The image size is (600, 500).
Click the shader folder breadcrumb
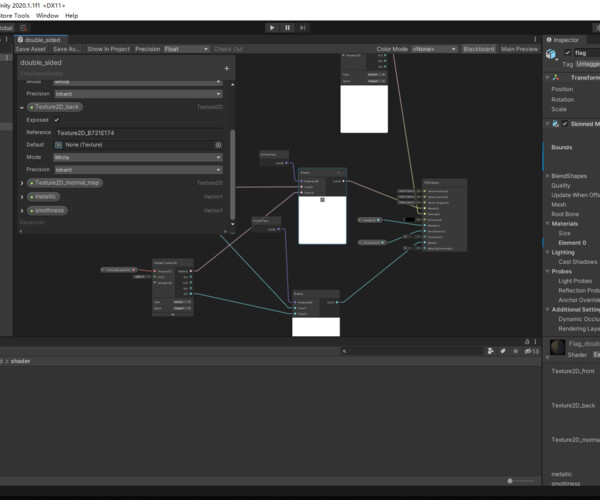tap(20, 361)
